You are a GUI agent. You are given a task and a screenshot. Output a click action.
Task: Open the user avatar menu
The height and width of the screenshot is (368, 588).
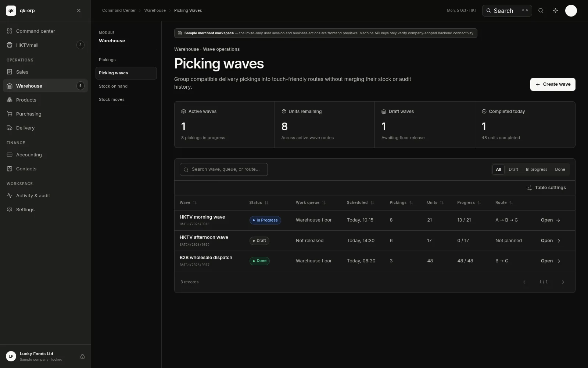(571, 11)
